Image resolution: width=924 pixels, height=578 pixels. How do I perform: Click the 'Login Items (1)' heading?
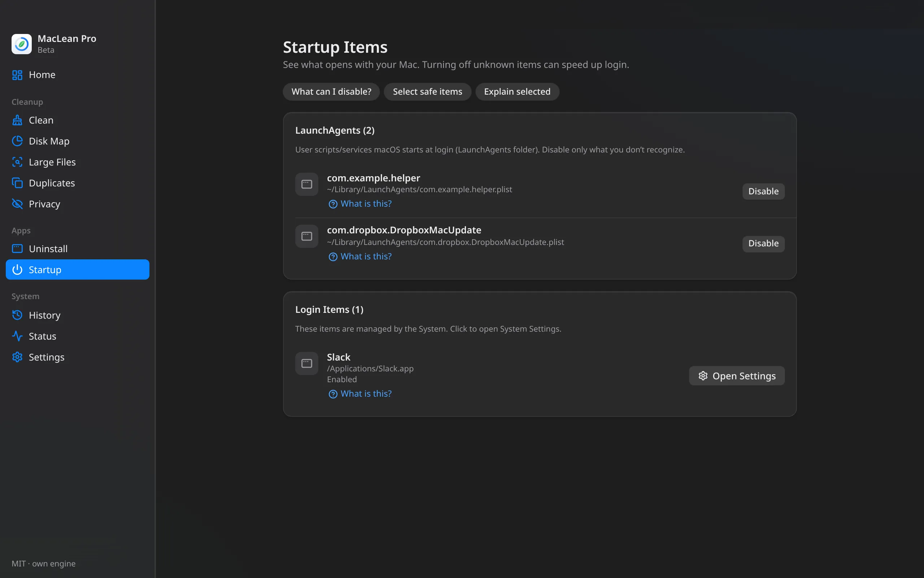(329, 310)
